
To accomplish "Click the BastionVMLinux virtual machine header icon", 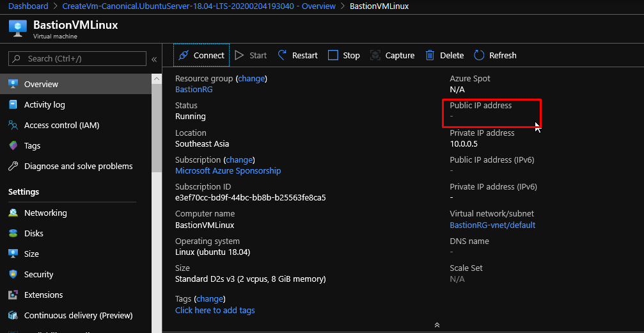I will click(18, 29).
